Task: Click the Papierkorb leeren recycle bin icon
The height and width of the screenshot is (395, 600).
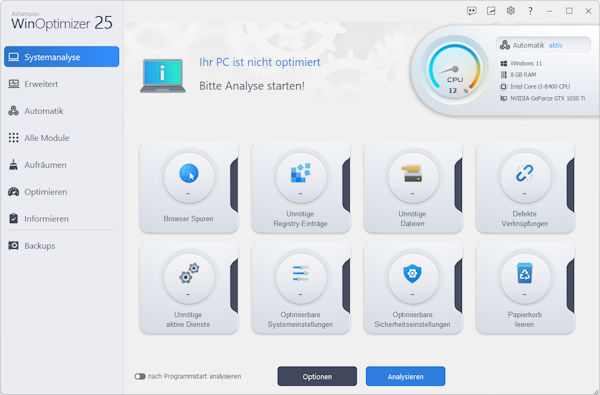Action: pyautogui.click(x=524, y=273)
